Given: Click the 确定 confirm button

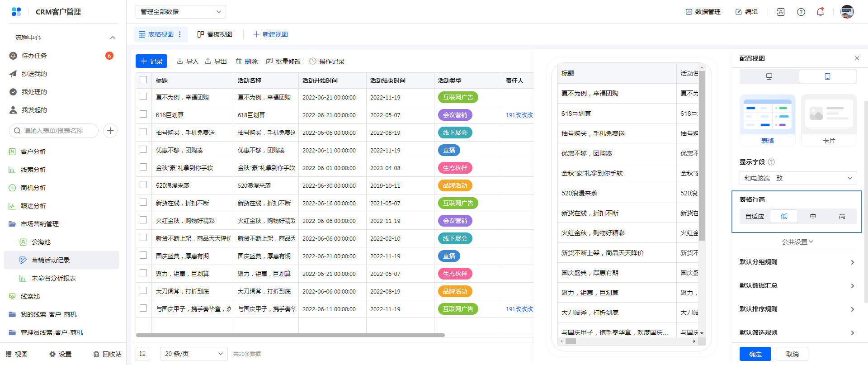Looking at the screenshot, I should [x=755, y=354].
